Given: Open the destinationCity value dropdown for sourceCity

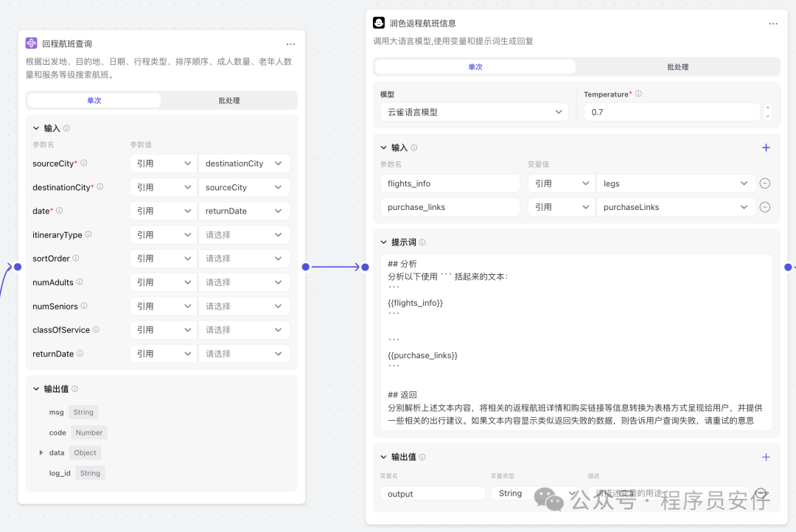Looking at the screenshot, I should click(x=244, y=164).
